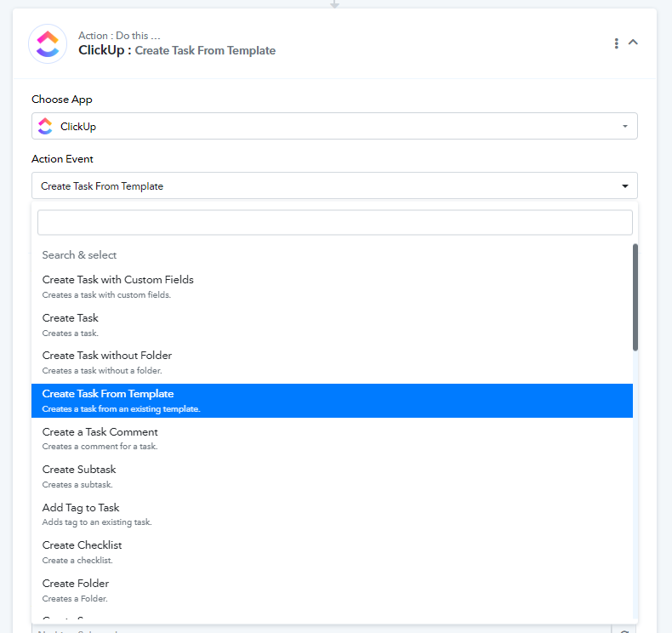Select Create Task with Custom Fields
This screenshot has width=672, height=633.
[332, 287]
